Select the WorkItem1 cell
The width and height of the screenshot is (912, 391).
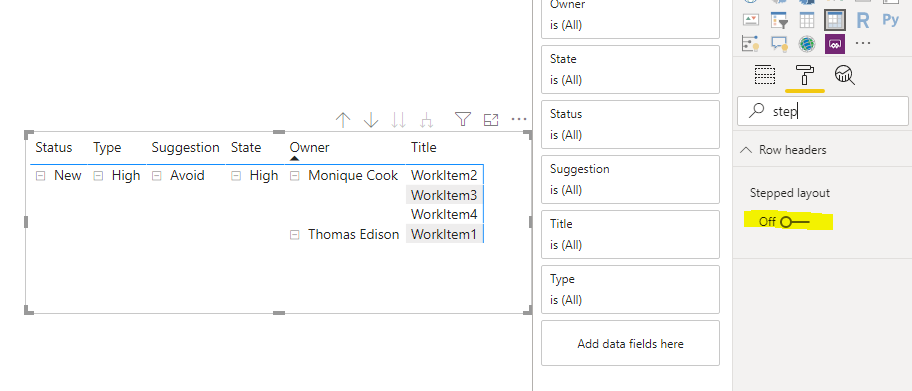444,234
